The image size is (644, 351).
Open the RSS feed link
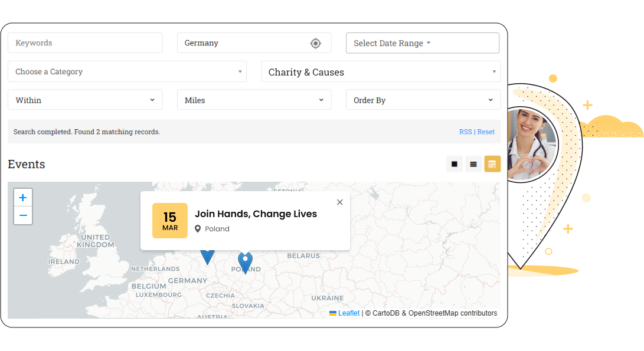[465, 132]
